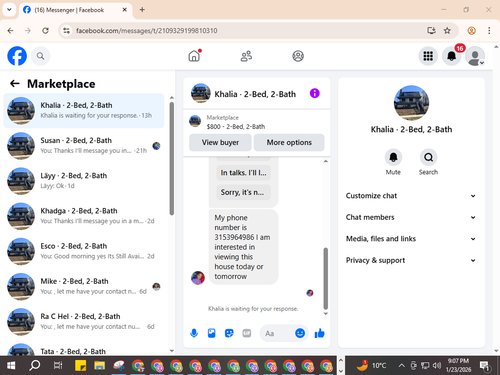Open File Explorer from the taskbar

pyautogui.click(x=99, y=366)
